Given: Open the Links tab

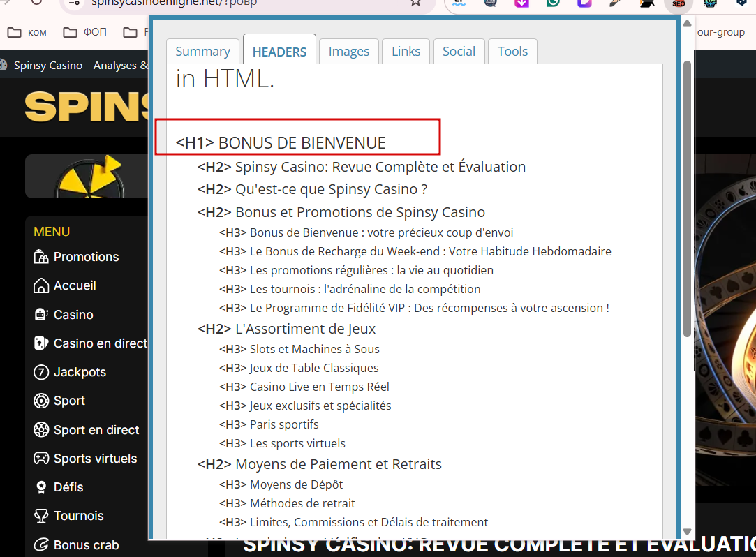Looking at the screenshot, I should tap(406, 51).
